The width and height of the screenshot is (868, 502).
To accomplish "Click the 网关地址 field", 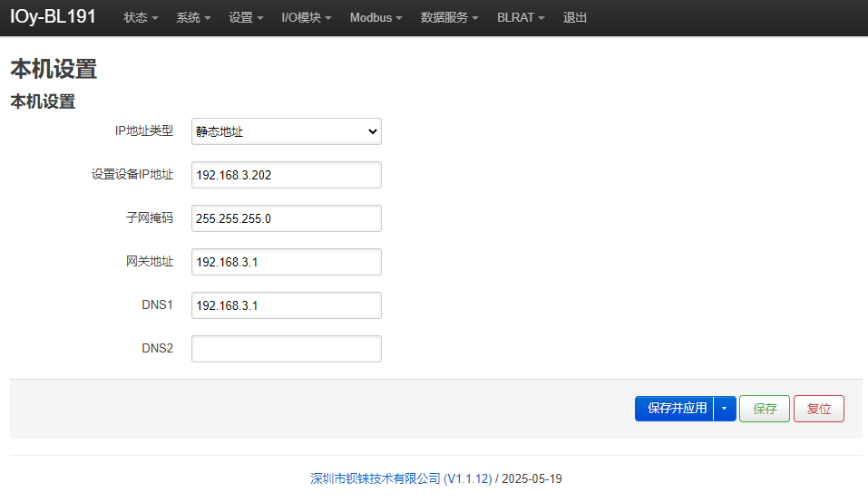I will point(287,262).
